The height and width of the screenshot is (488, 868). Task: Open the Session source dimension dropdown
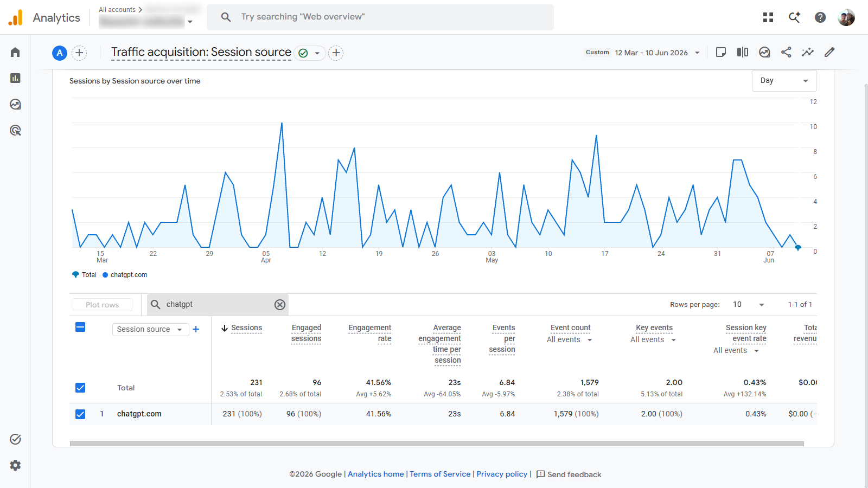[x=150, y=329]
